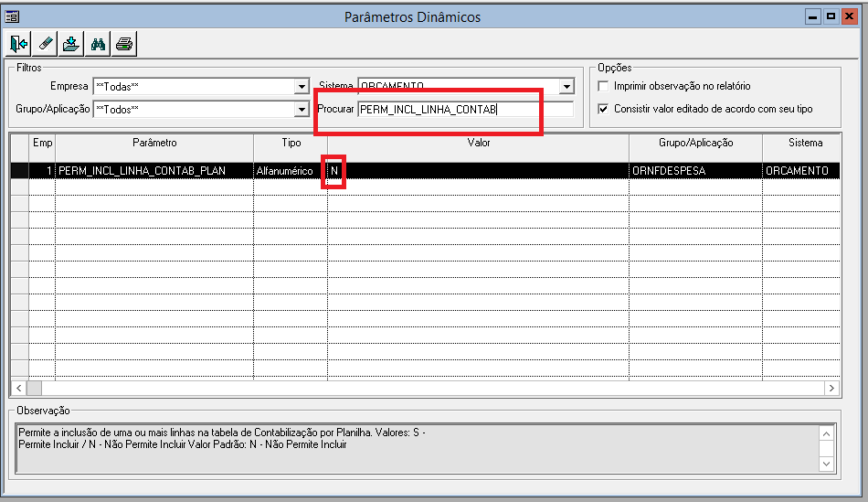Expand the Empresa dropdown
868x502 pixels.
302,87
